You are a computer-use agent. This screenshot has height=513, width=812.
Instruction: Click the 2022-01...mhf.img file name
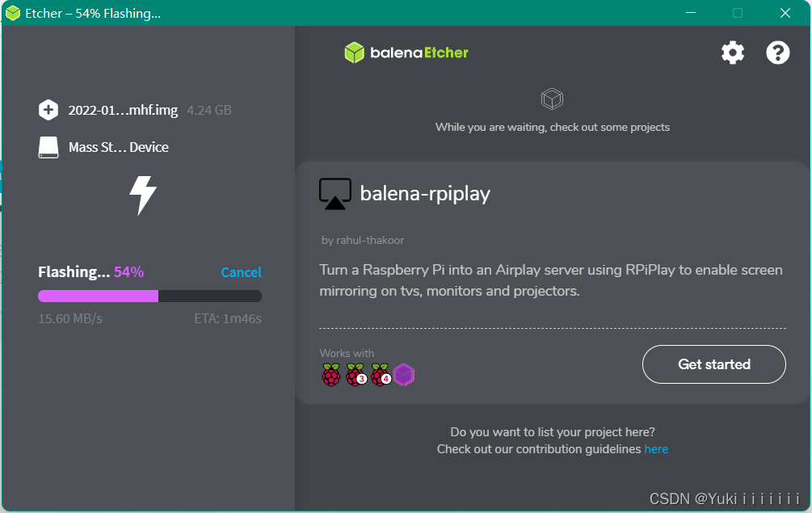(x=123, y=110)
